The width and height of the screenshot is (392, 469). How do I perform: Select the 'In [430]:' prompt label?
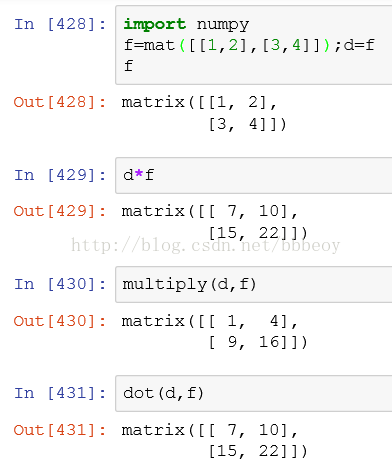click(x=60, y=284)
